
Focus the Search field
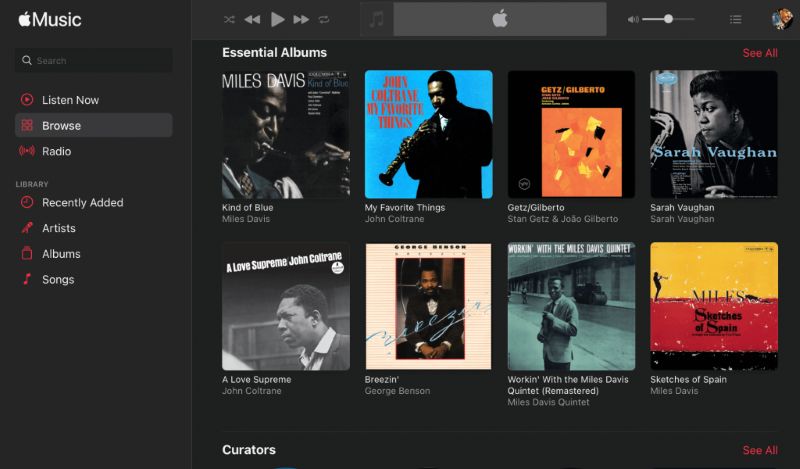pos(93,60)
